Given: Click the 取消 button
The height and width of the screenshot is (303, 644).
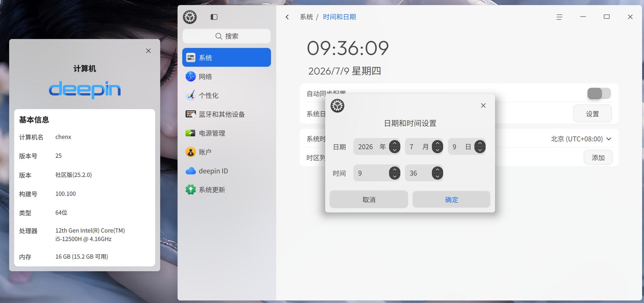Looking at the screenshot, I should pos(369,200).
